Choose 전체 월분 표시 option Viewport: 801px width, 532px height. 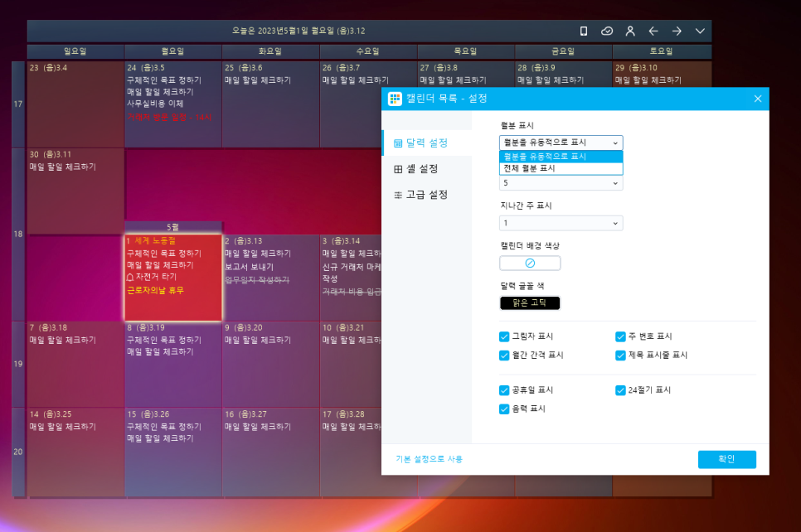[x=561, y=168]
